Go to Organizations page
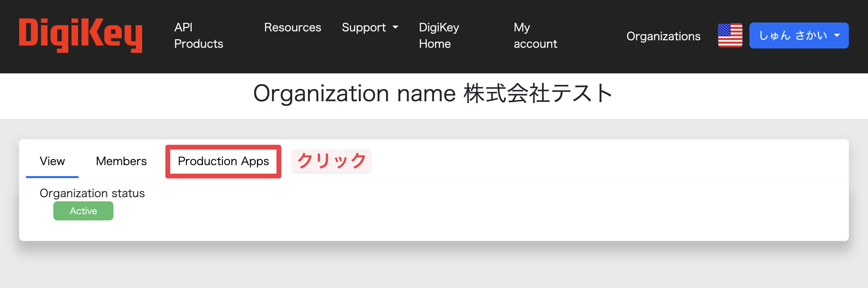The height and width of the screenshot is (288, 868). point(663,36)
